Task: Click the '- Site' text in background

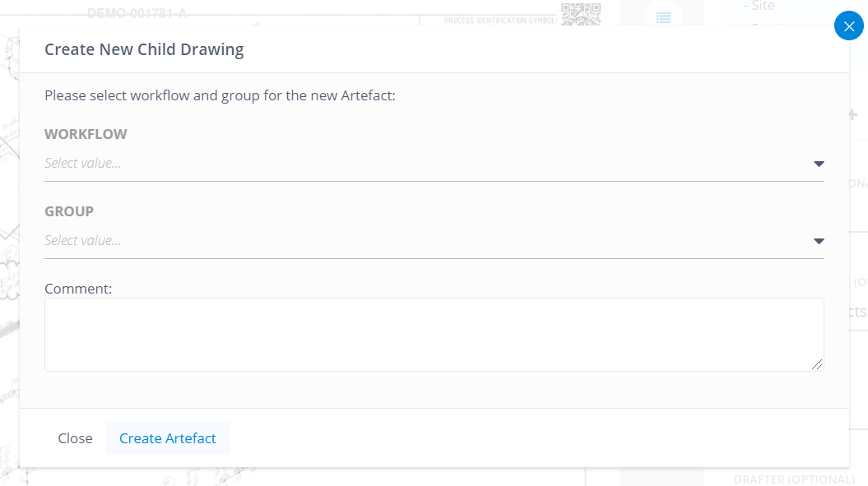Action: 759,6
